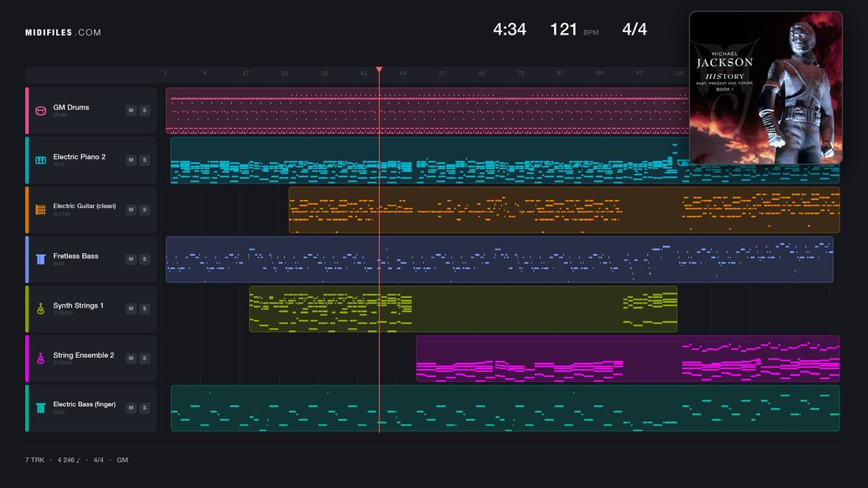Jump to bar 73 on the ruler
This screenshot has width=868, height=488.
click(x=521, y=73)
